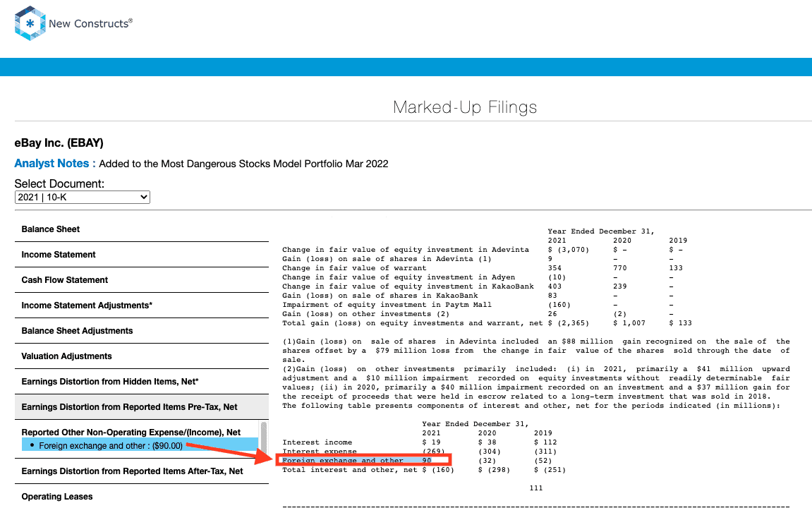Viewport: 812px width, 508px height.
Task: Click the $ 38 interest income value
Action: [487, 442]
